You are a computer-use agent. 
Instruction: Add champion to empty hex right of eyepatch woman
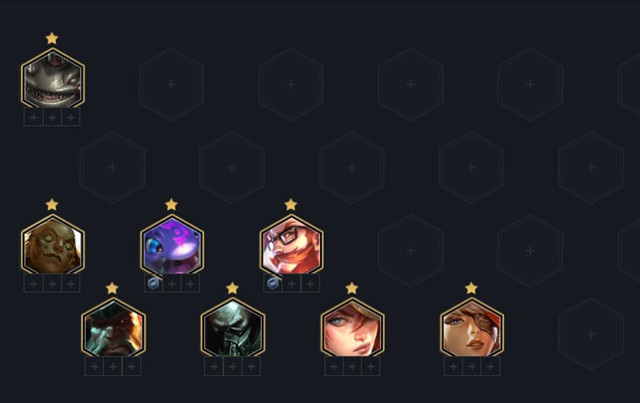pos(591,334)
